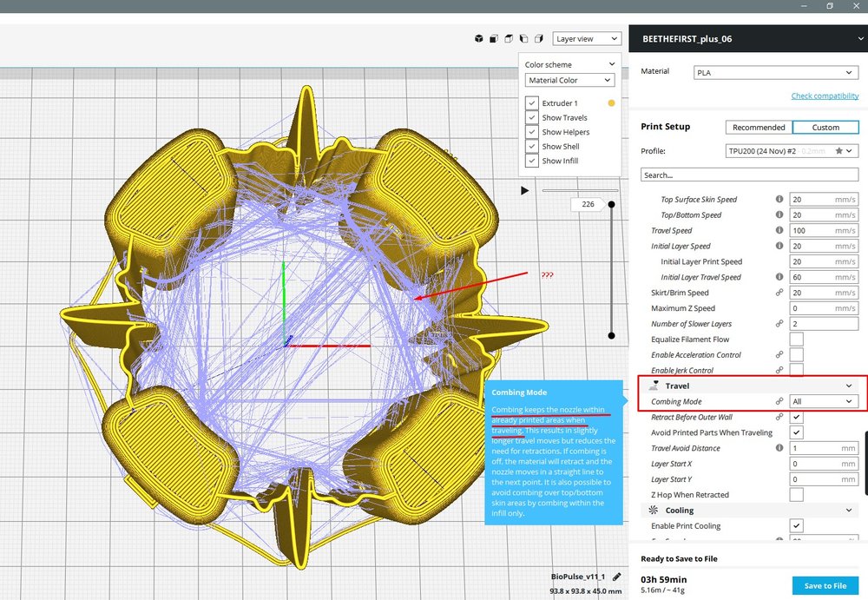This screenshot has height=600, width=868.
Task: Select the top view cube icon
Action: (509, 39)
